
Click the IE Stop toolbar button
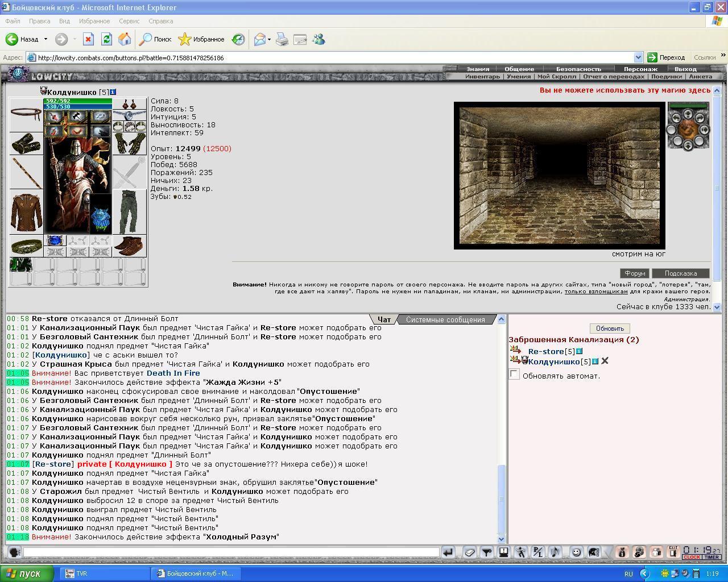(88, 39)
